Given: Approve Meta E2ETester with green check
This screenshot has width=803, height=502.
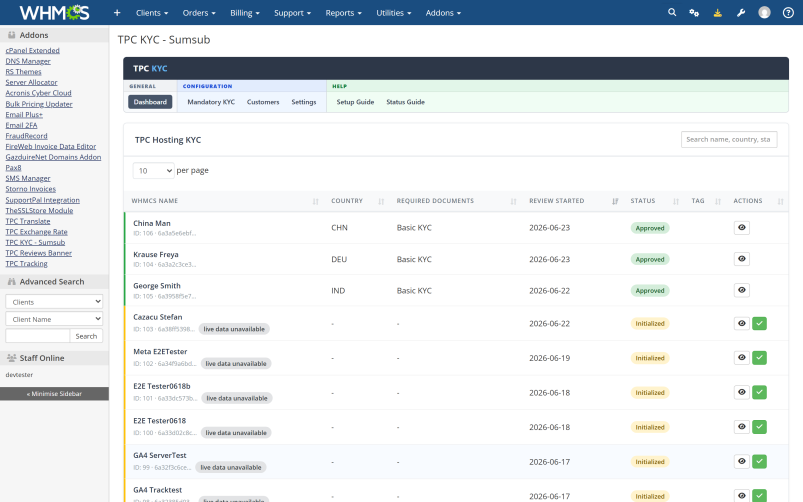Looking at the screenshot, I should [759, 358].
